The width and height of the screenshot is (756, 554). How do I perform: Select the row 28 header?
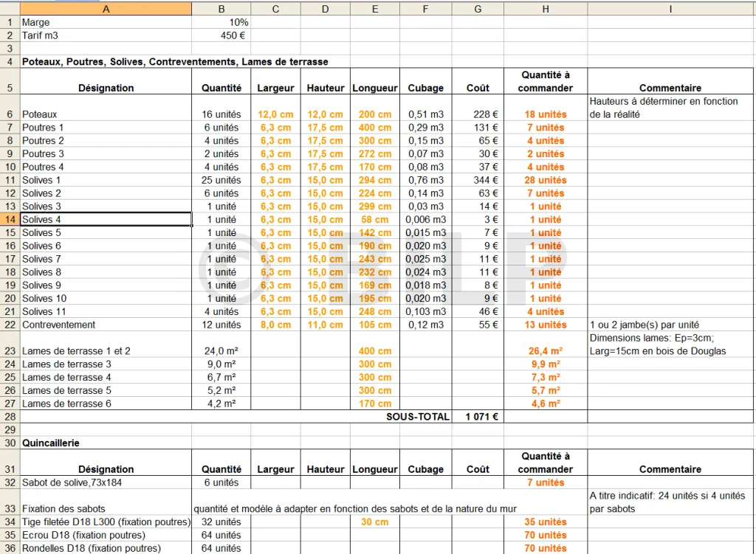click(x=10, y=416)
